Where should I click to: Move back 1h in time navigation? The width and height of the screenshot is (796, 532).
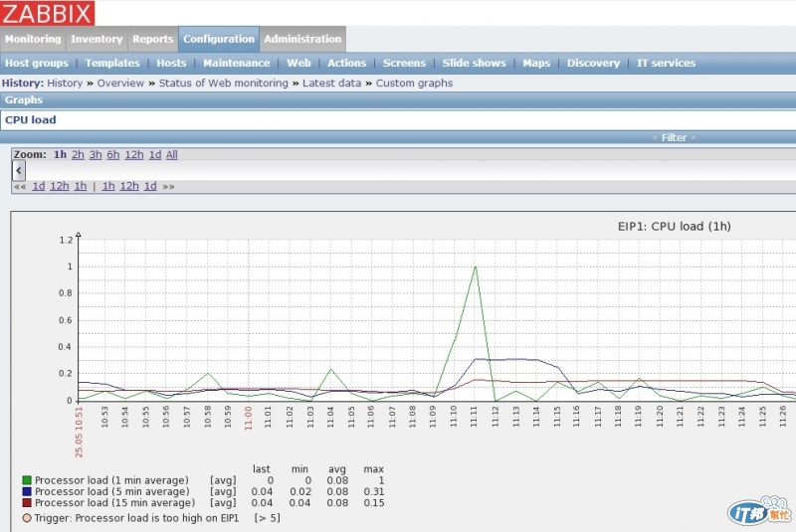coord(81,186)
